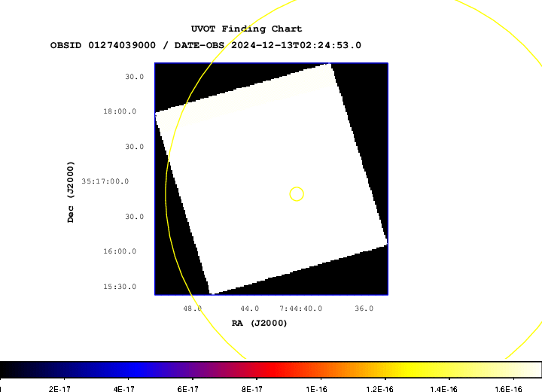
Task: Click the 18:00.0 declination tick label
Action: pos(120,111)
